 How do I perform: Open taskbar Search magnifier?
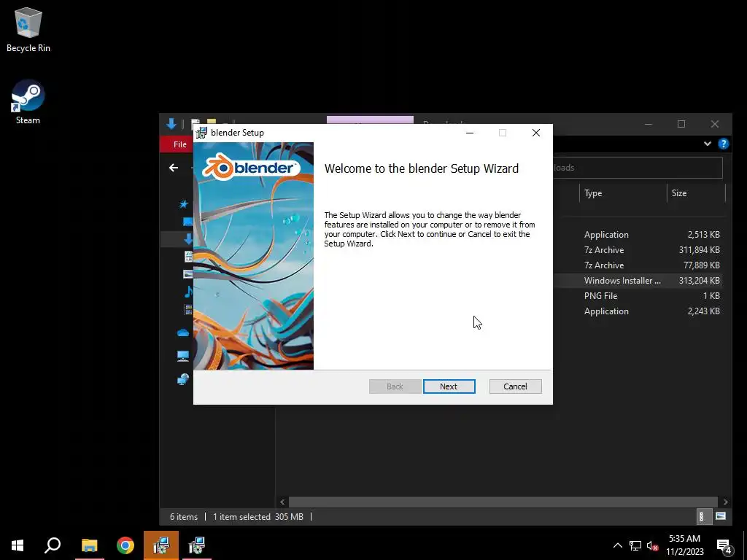pyautogui.click(x=53, y=545)
